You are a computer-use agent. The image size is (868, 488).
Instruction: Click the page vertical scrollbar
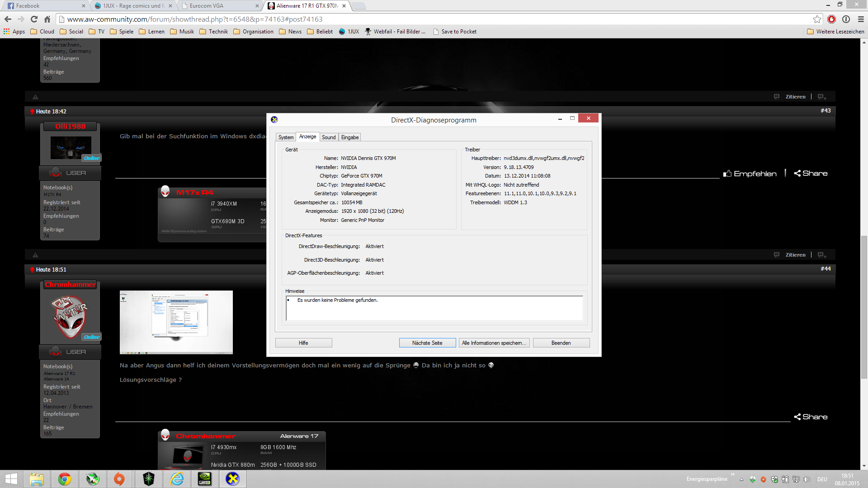[864, 307]
